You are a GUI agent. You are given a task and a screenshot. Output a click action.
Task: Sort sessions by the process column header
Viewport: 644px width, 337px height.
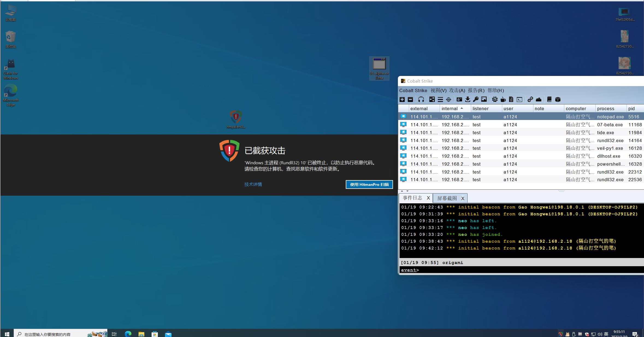[605, 109]
